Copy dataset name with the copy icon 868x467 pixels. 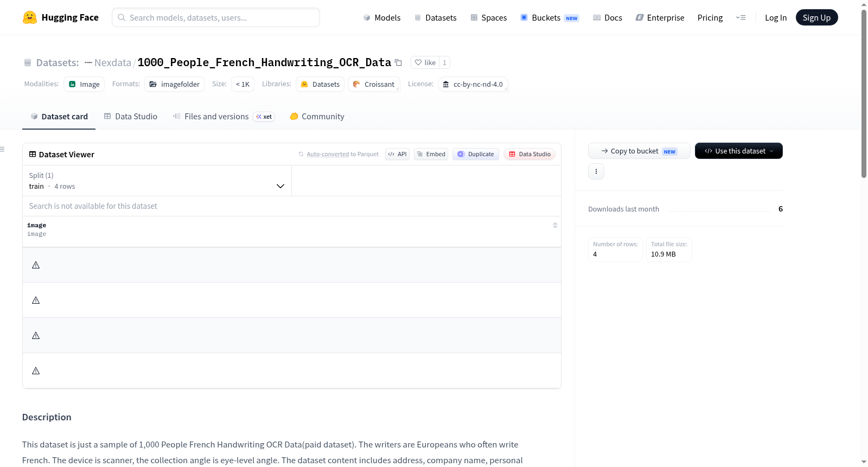(398, 62)
